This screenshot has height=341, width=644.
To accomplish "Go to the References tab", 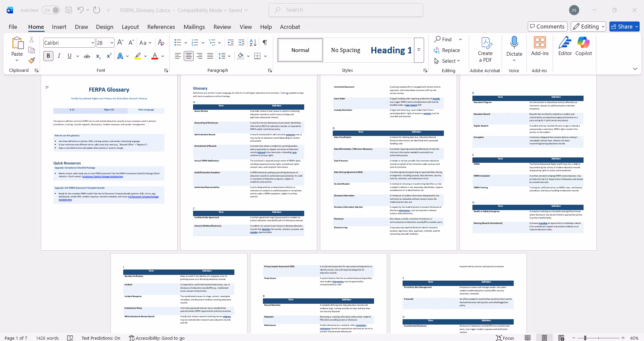I will pyautogui.click(x=161, y=27).
